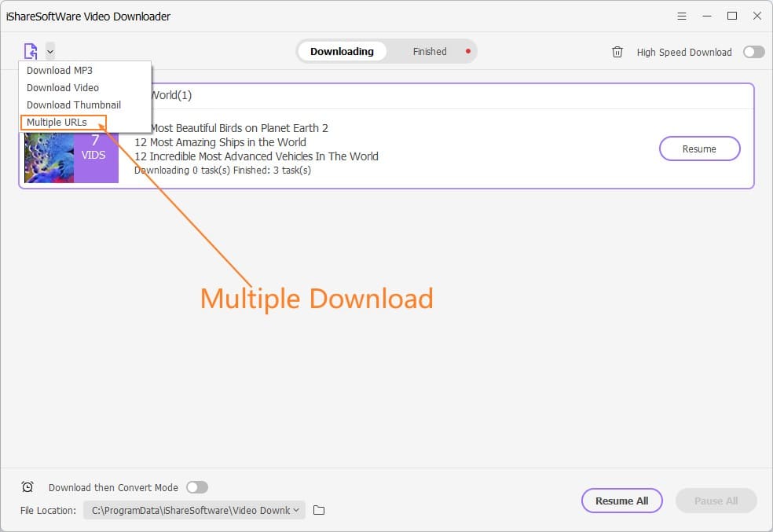The image size is (773, 532).
Task: Toggle Download then Convert Mode
Action: (197, 487)
